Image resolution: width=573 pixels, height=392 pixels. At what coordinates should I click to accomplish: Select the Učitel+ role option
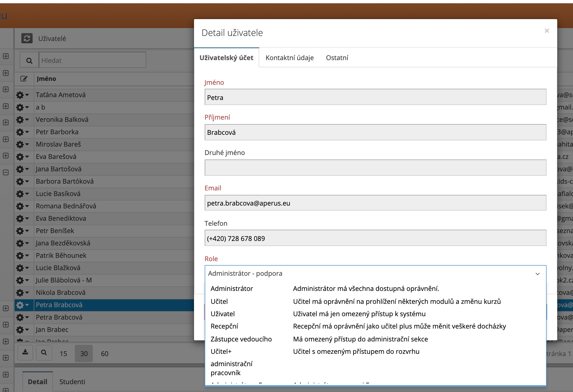221,352
